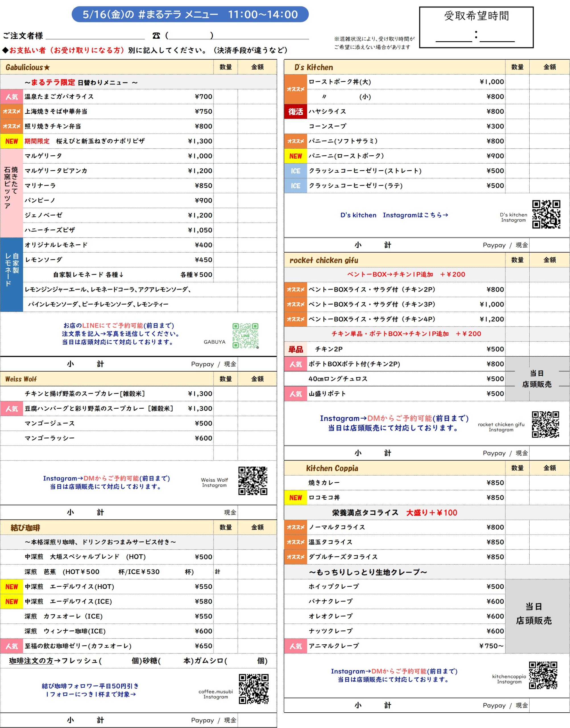Click the ¥750〜 price
The width and height of the screenshot is (570, 728).
pyautogui.click(x=491, y=646)
